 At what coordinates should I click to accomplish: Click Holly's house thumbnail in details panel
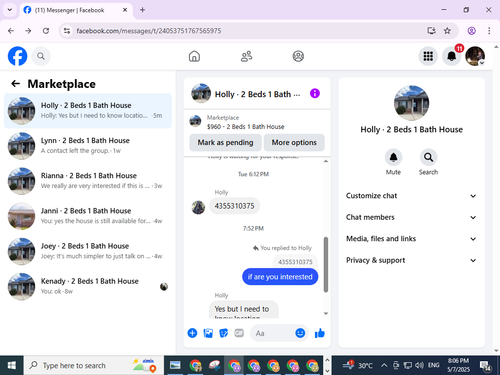(x=411, y=103)
